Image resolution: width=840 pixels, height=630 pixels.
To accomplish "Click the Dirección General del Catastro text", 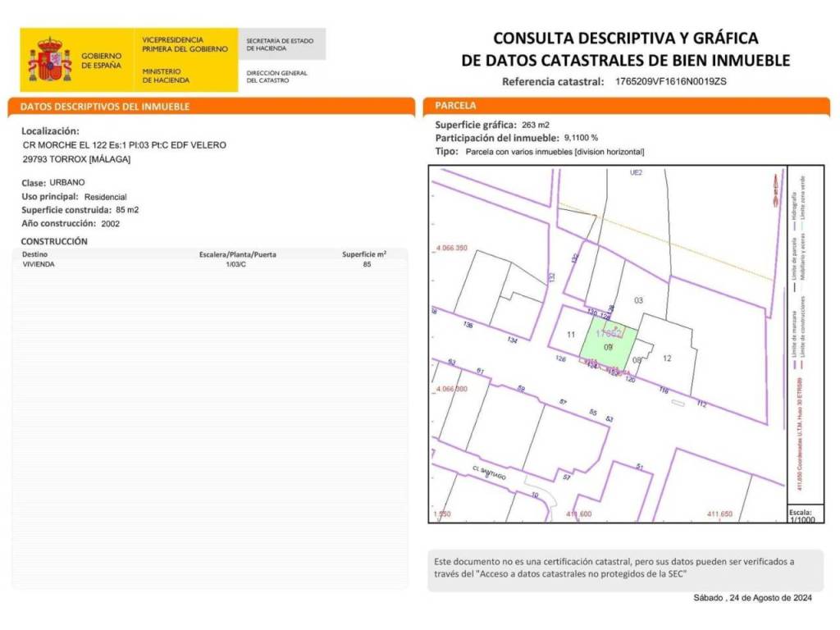I will tap(277, 76).
